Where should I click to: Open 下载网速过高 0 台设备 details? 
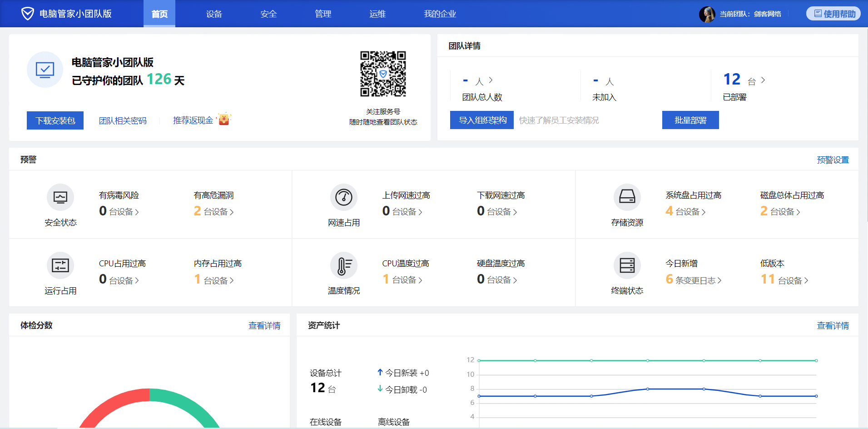(497, 211)
